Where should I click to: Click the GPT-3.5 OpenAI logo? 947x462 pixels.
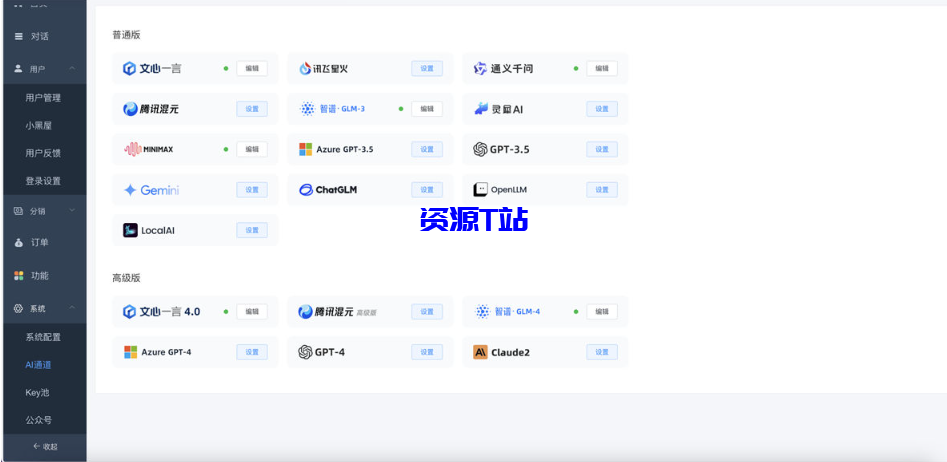pyautogui.click(x=480, y=149)
